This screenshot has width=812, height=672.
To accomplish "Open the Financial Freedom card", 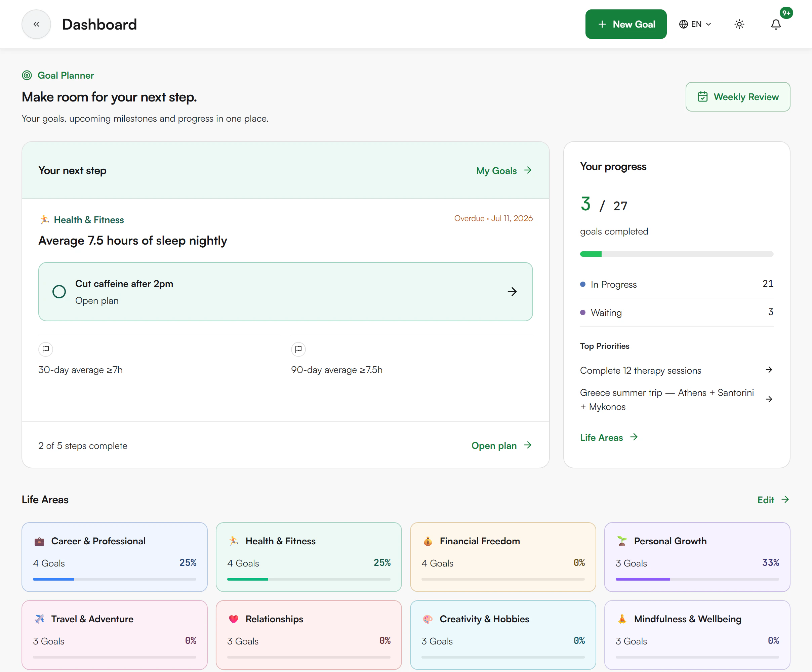I will [x=503, y=557].
